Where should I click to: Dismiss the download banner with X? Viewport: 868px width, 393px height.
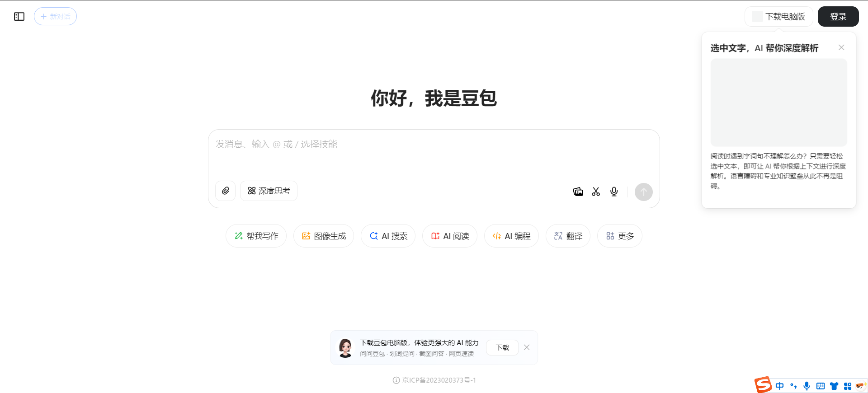click(x=527, y=347)
